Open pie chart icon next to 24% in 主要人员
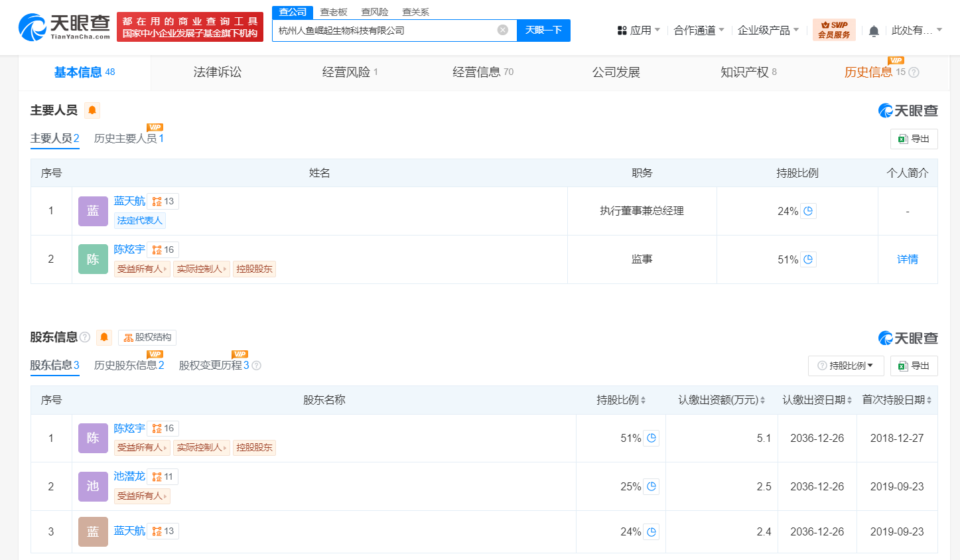 pyautogui.click(x=808, y=211)
